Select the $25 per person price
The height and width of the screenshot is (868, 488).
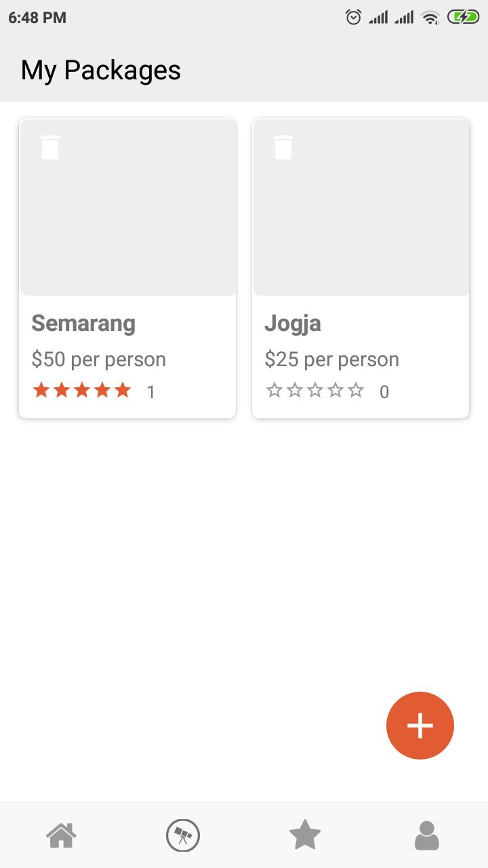click(332, 359)
